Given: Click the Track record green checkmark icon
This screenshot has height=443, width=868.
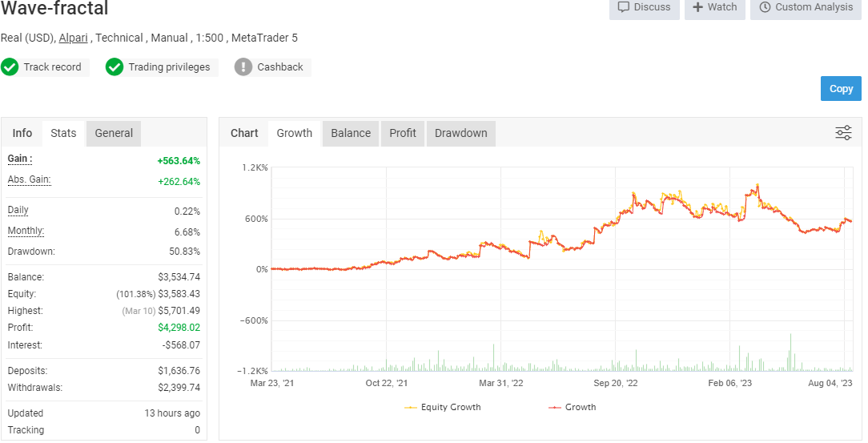Looking at the screenshot, I should [x=10, y=67].
